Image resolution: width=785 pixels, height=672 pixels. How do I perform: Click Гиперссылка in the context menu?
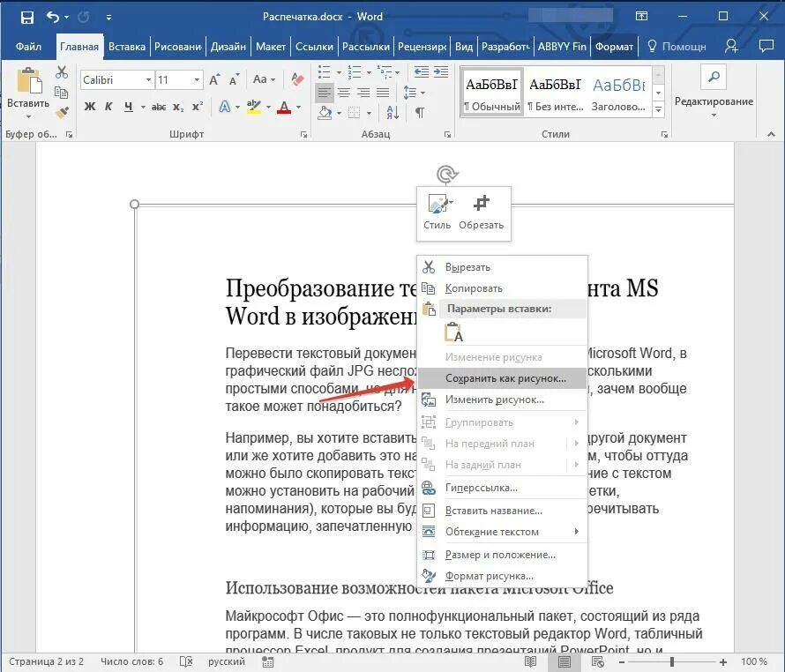(481, 488)
